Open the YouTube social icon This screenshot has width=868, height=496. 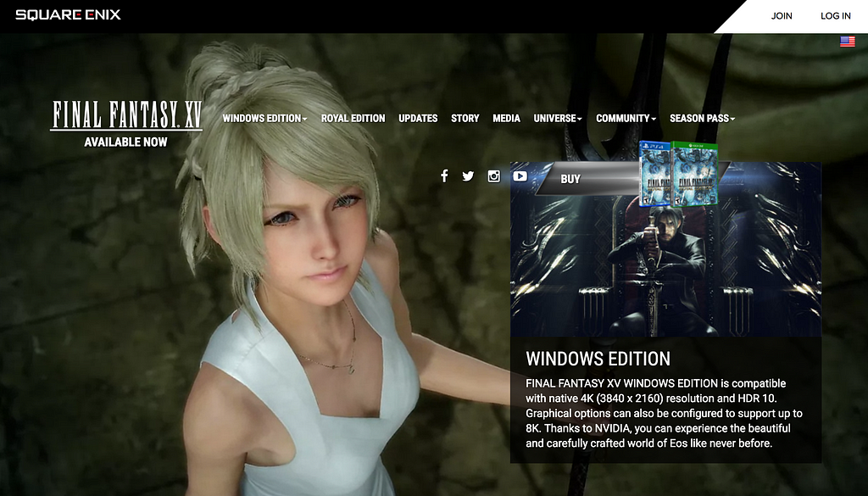click(520, 176)
